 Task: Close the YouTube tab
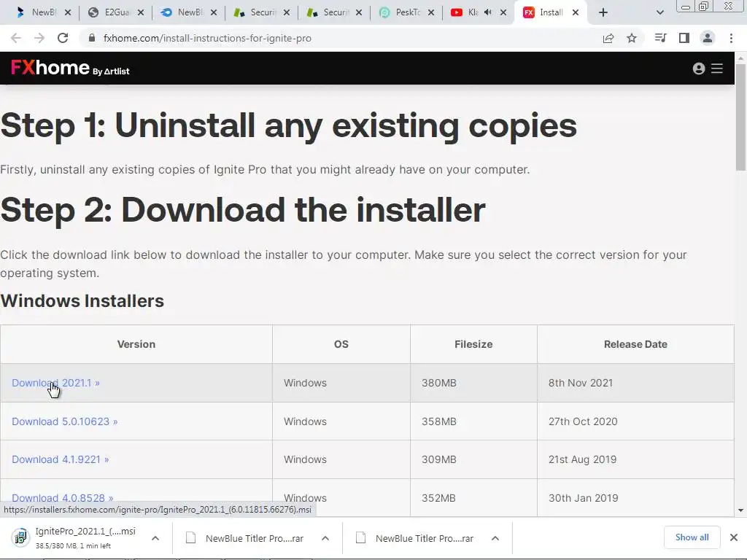pos(503,13)
